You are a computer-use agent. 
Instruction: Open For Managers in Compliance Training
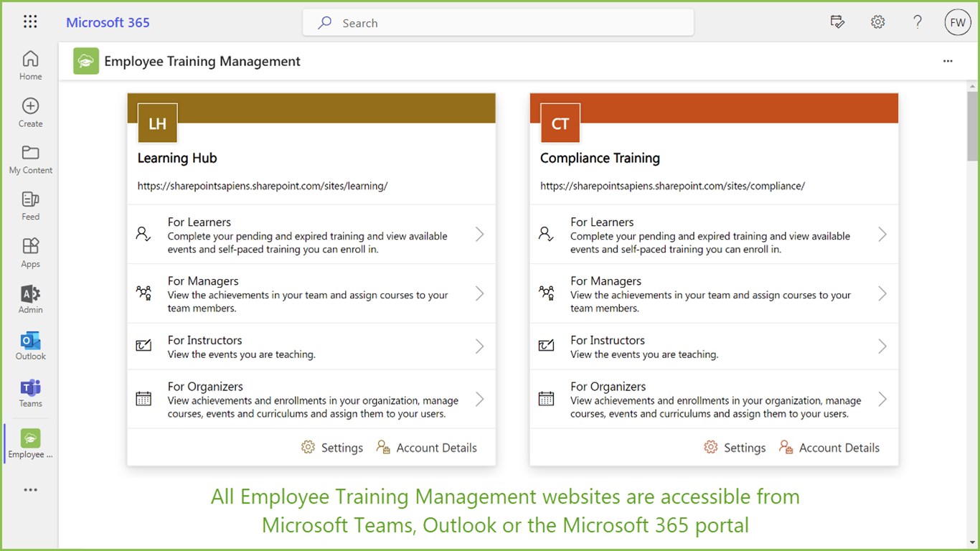(714, 293)
